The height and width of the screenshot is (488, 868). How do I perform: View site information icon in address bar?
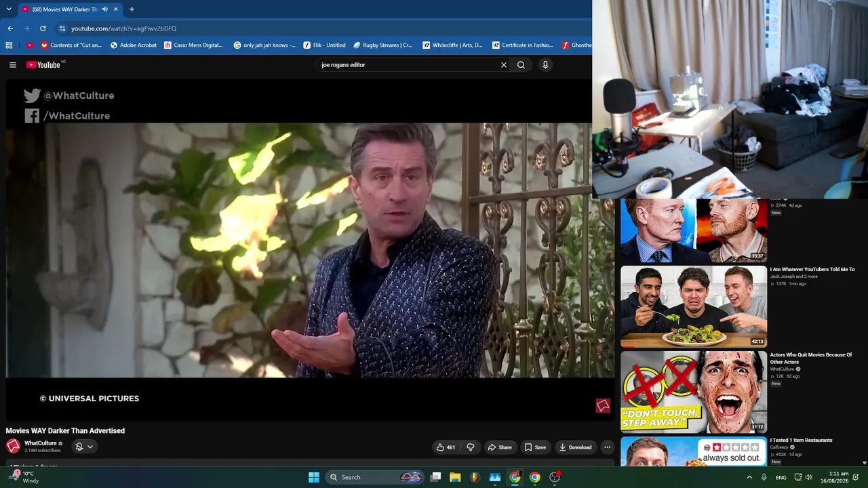coord(62,28)
